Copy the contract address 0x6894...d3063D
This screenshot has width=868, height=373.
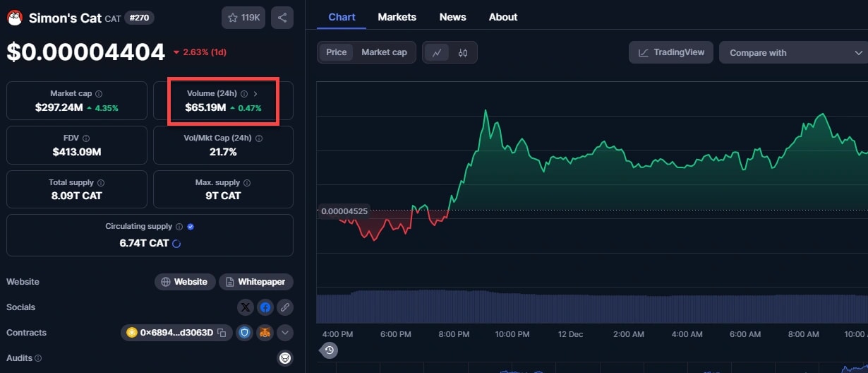[222, 333]
